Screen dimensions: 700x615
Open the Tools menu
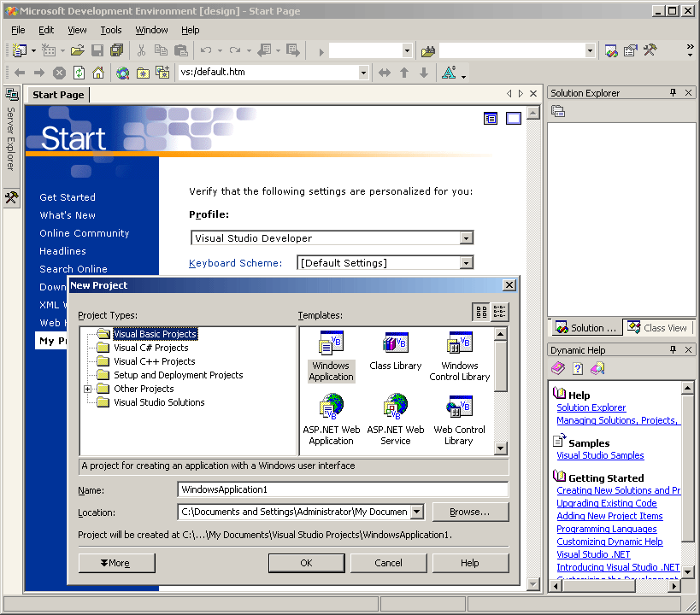point(111,30)
